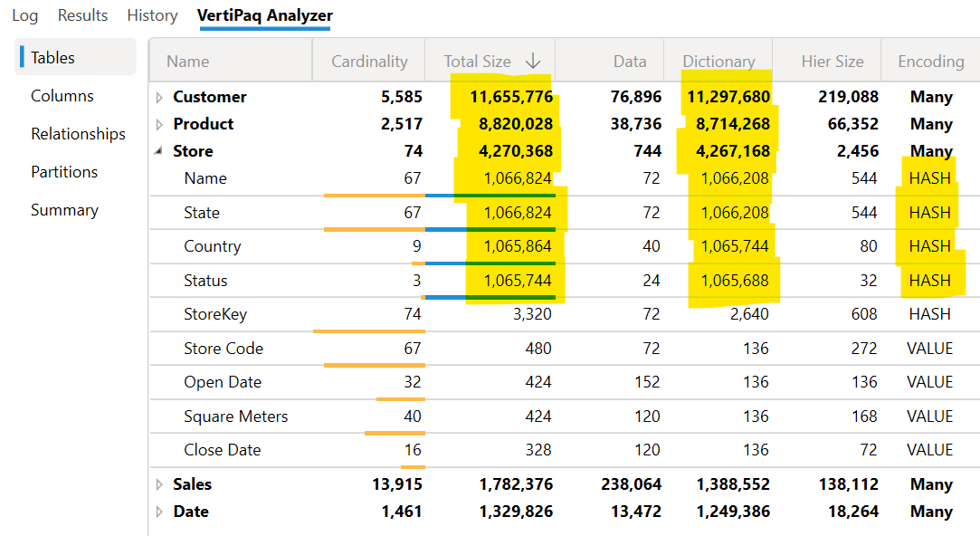The image size is (980, 536).
Task: Select the Store Code column row
Action: point(565,349)
